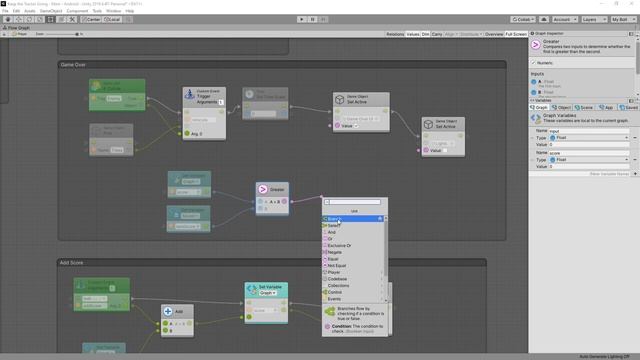Toggle Value checkbox on first Set Active node
This screenshot has height=360, width=640.
click(x=356, y=126)
